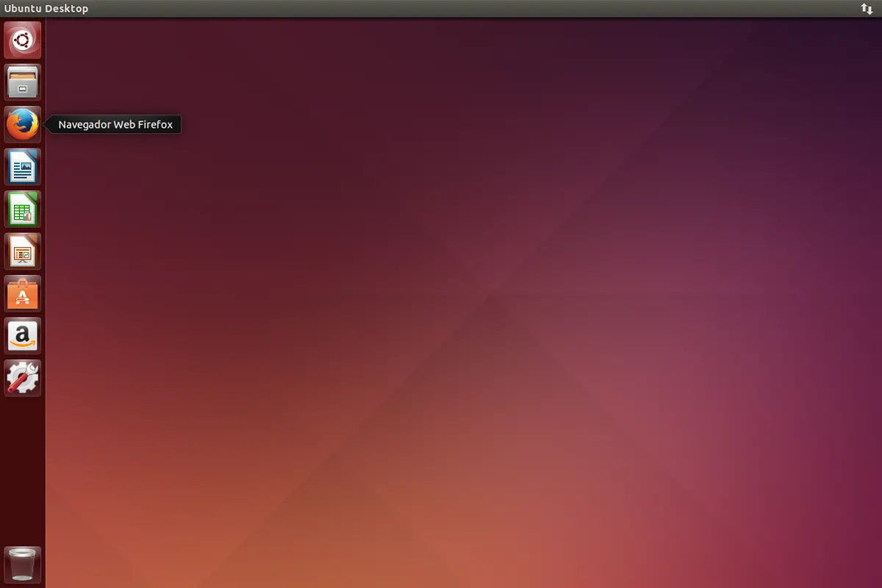The width and height of the screenshot is (882, 588).
Task: Click the word 'Firefox' in the tooltip
Action: click(154, 125)
